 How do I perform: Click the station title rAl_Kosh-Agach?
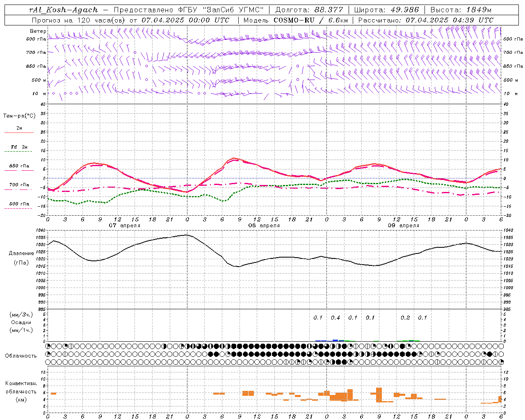(64, 10)
